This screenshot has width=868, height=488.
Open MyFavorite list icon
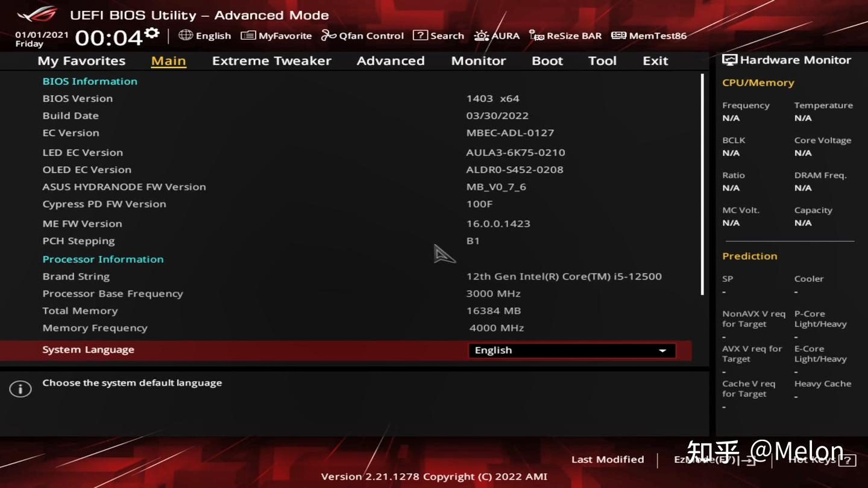pos(248,36)
